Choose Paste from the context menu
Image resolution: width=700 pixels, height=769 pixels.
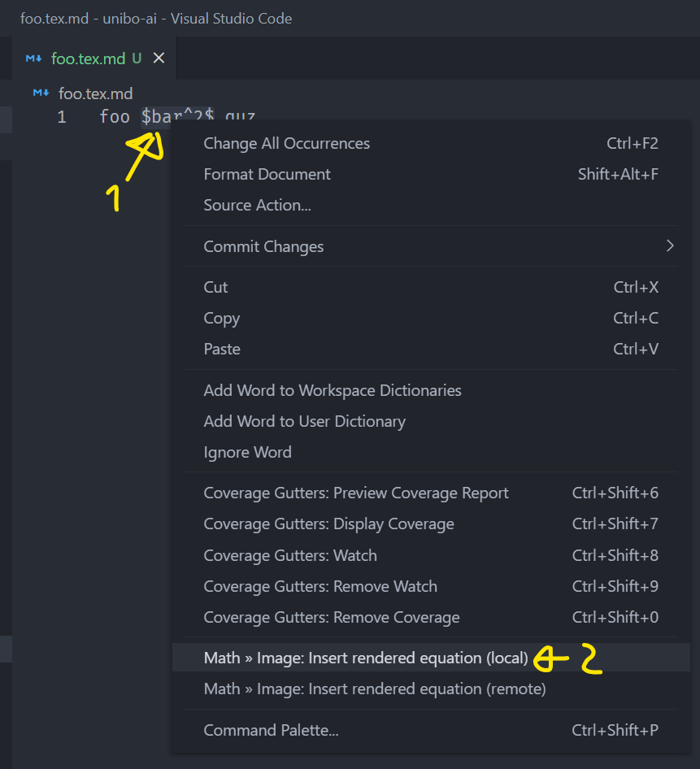pos(431,349)
